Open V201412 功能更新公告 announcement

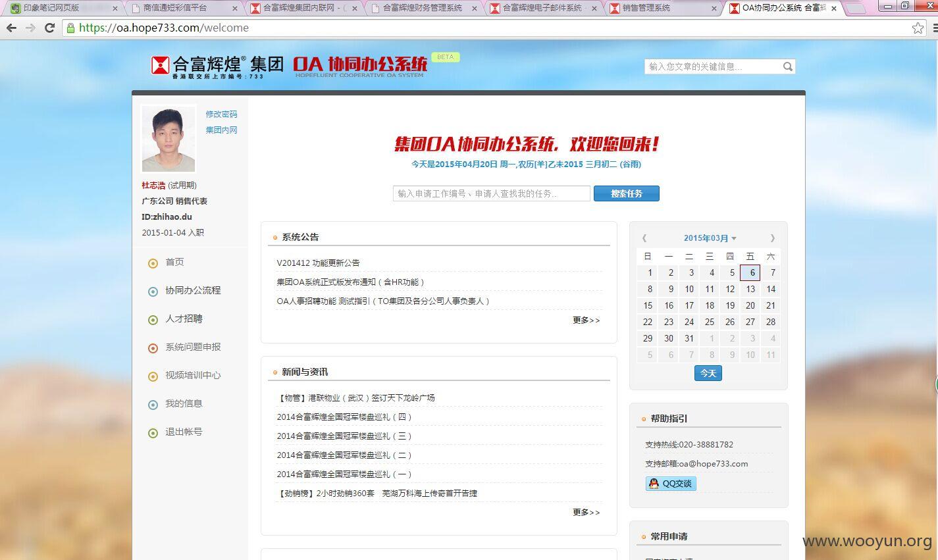click(x=318, y=263)
